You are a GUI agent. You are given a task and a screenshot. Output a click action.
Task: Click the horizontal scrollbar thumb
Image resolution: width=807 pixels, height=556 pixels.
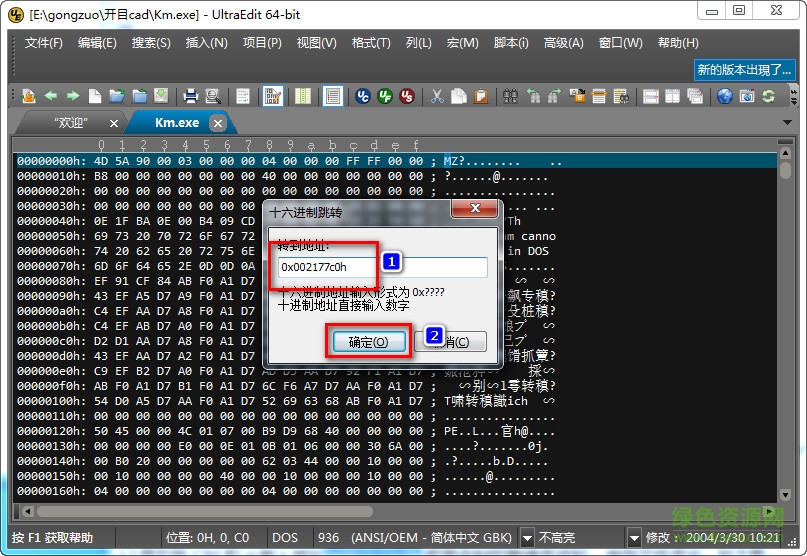coord(204,512)
